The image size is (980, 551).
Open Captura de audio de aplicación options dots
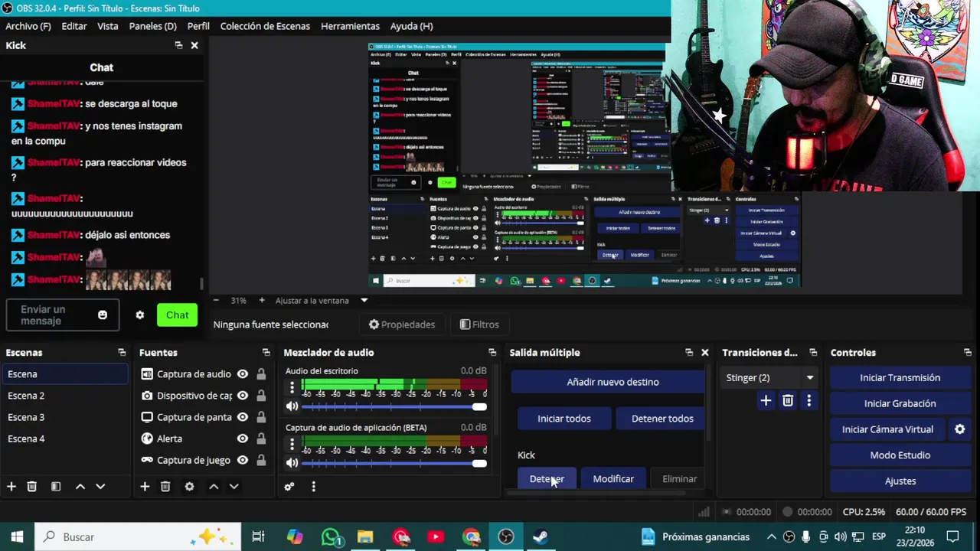(292, 444)
